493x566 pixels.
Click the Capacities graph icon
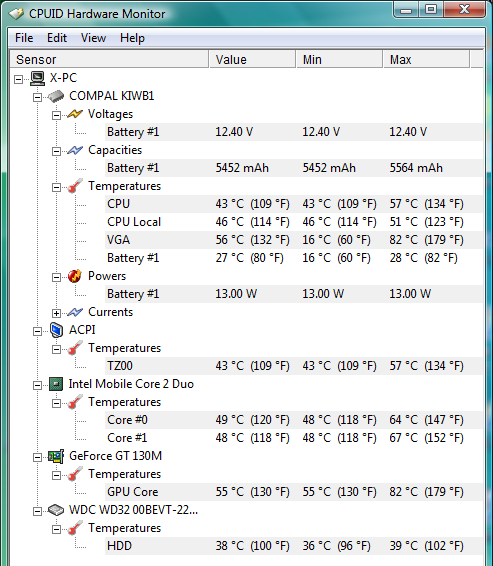click(x=75, y=150)
